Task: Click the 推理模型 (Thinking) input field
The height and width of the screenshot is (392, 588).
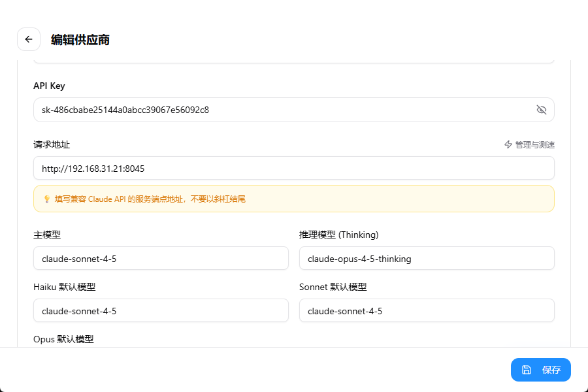Action: click(427, 258)
